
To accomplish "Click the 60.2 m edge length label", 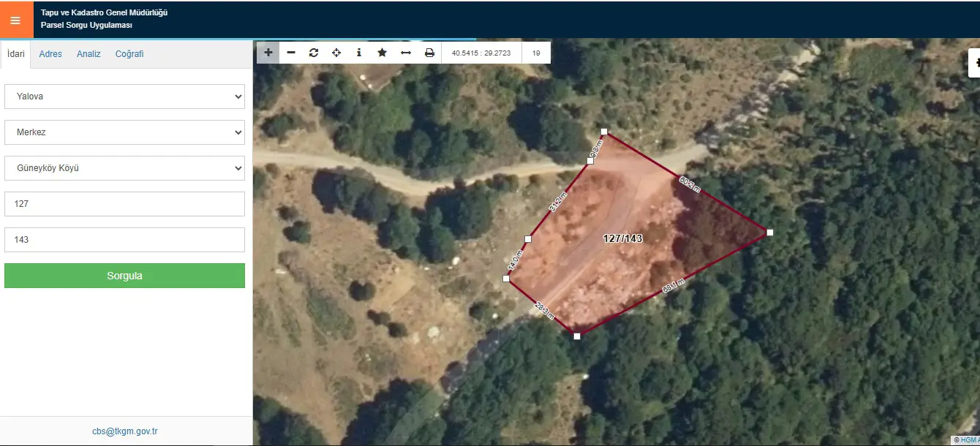I will (690, 184).
